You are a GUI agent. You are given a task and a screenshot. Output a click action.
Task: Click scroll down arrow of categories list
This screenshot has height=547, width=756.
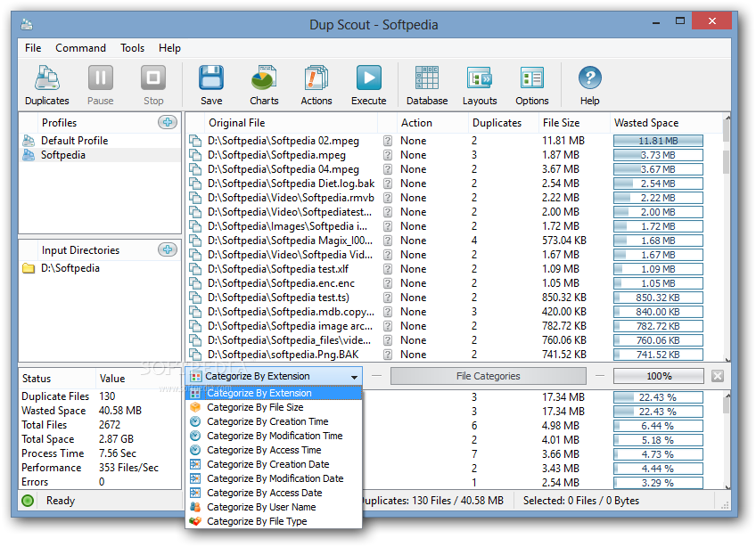pos(727,486)
